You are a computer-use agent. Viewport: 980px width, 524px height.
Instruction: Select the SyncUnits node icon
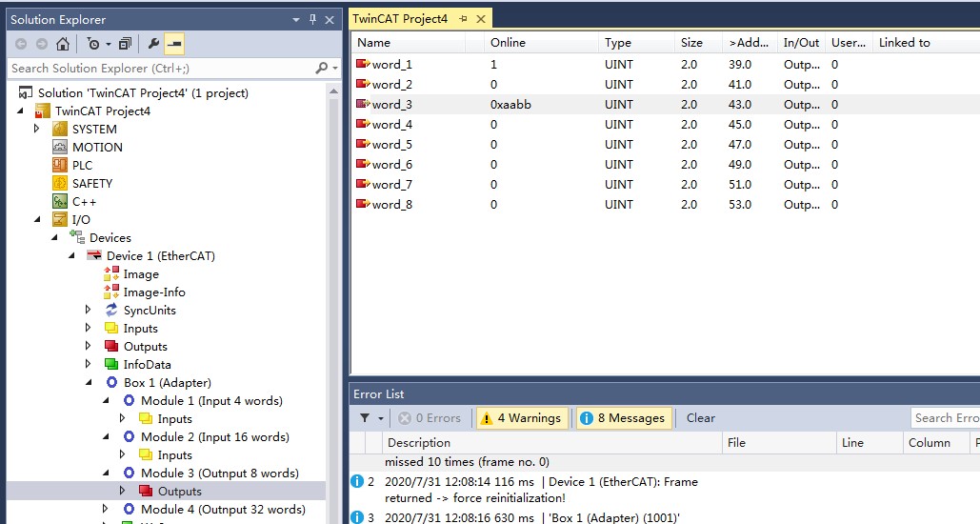111,311
